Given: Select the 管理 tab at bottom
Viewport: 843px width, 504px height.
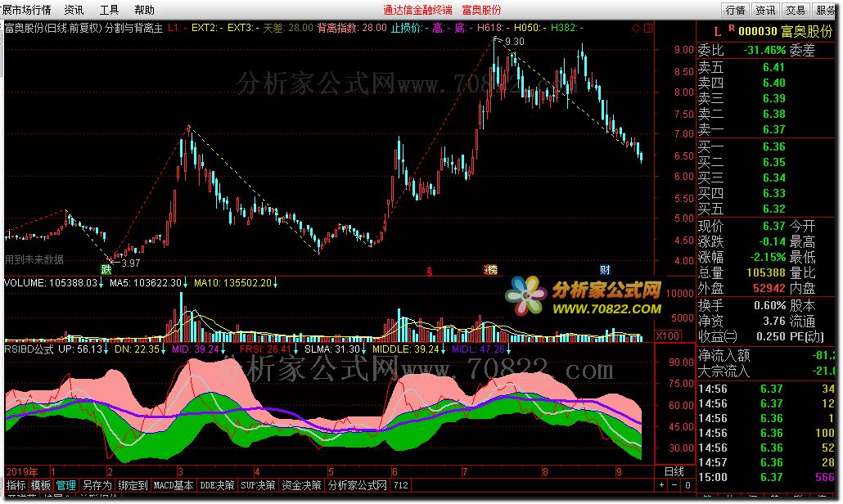Looking at the screenshot, I should pyautogui.click(x=65, y=485).
